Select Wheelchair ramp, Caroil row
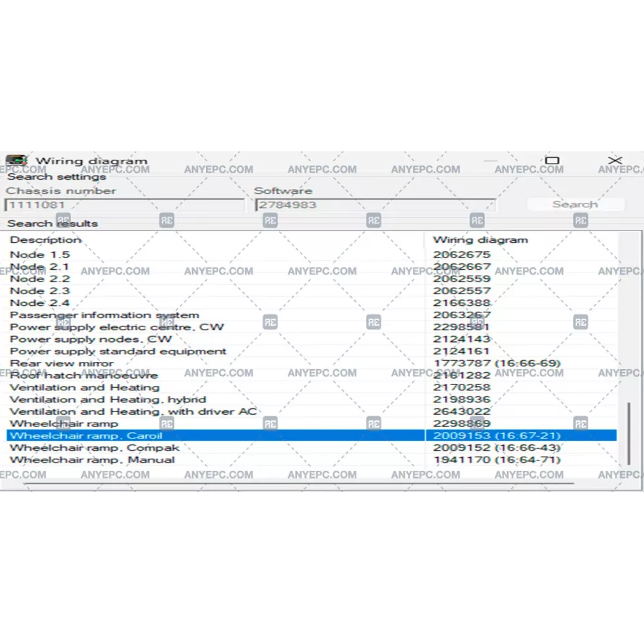Image resolution: width=644 pixels, height=644 pixels. [x=86, y=436]
